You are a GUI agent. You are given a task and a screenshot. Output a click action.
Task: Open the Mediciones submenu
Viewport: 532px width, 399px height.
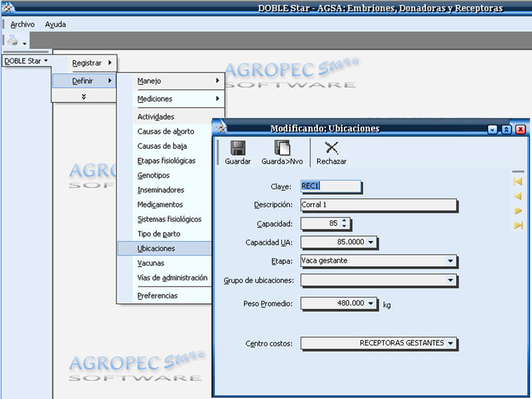pos(171,98)
